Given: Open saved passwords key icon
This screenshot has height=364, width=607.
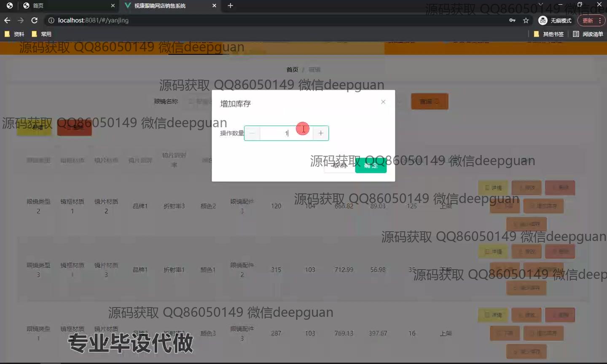Looking at the screenshot, I should coord(512,20).
